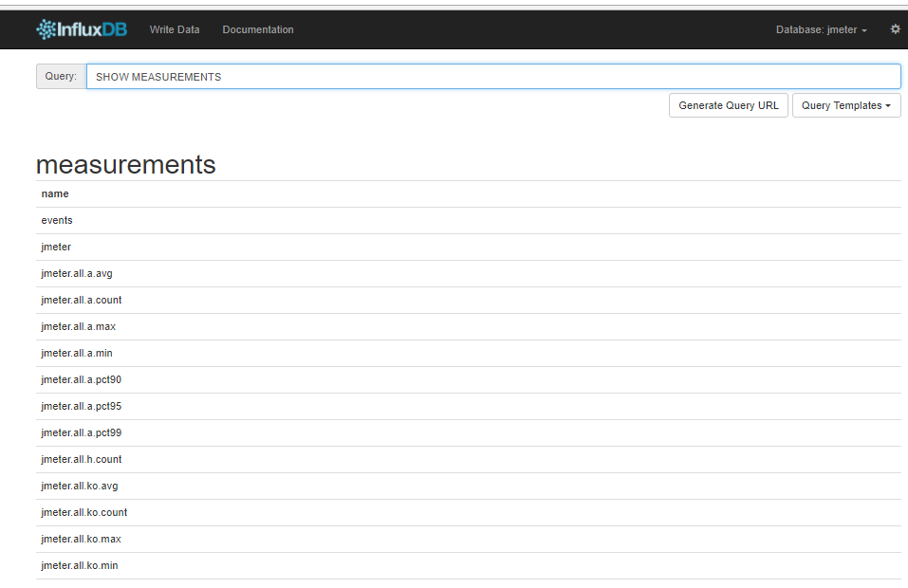Select the jmeter.all.a.pct99 row

coord(469,433)
